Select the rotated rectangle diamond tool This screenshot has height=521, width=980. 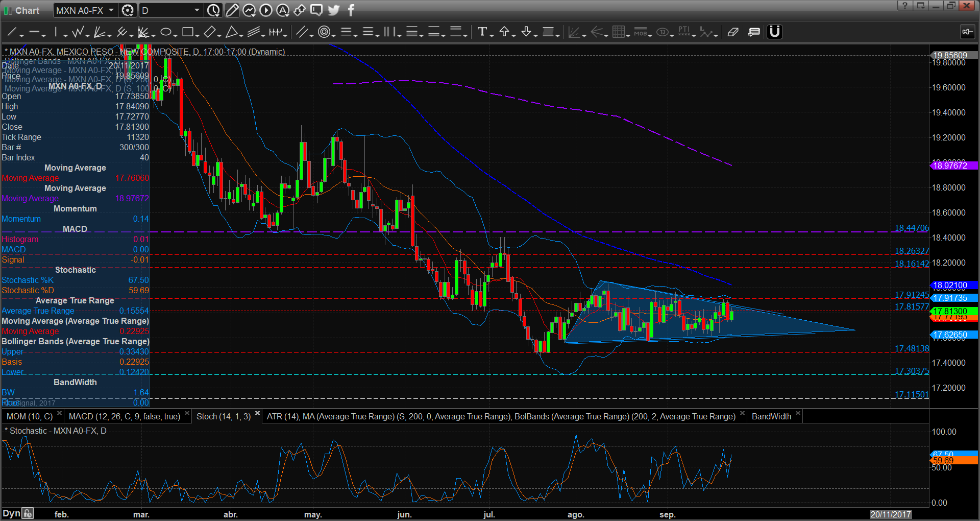point(209,32)
